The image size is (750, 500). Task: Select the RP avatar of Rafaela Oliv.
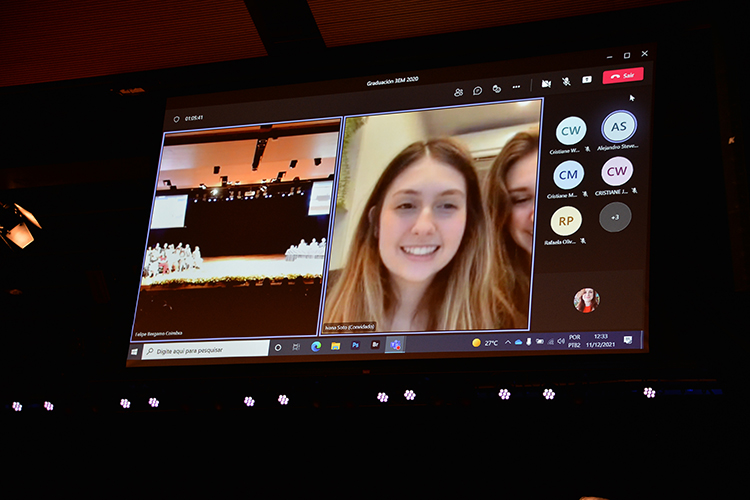click(566, 221)
